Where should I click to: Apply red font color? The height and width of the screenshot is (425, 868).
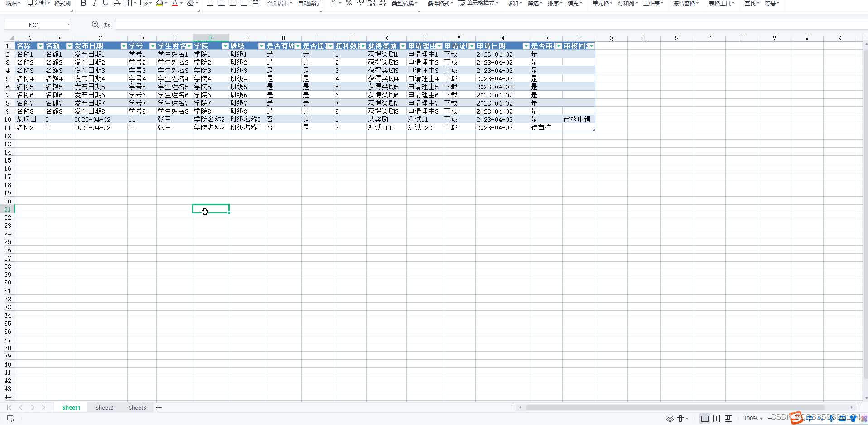174,3
